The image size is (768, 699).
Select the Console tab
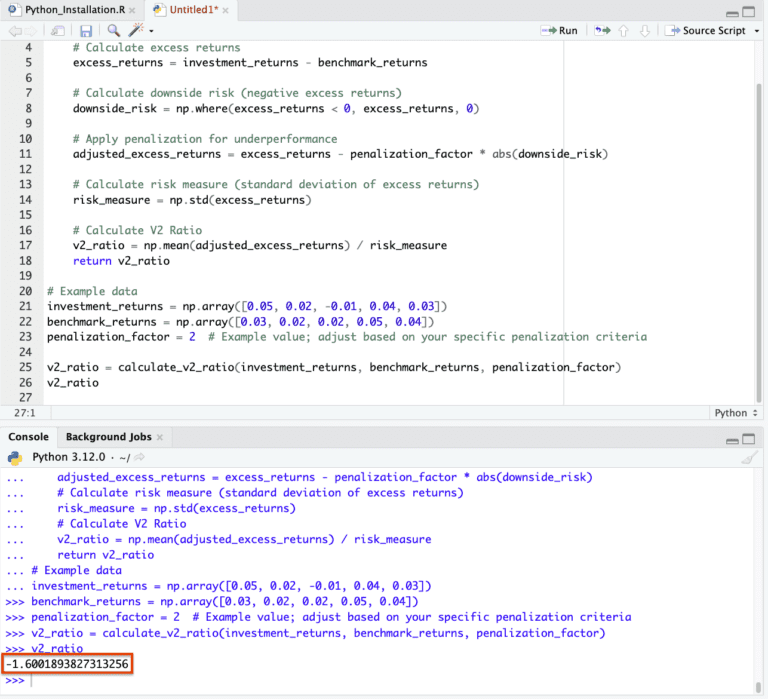coord(28,436)
